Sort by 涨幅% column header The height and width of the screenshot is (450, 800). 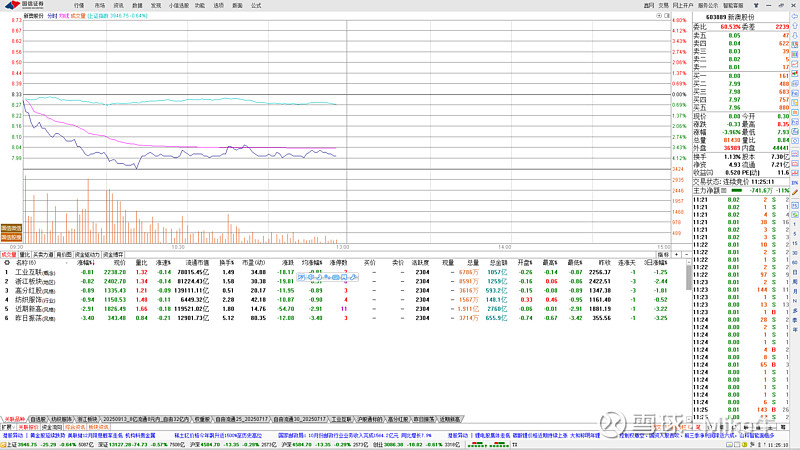coord(87,262)
